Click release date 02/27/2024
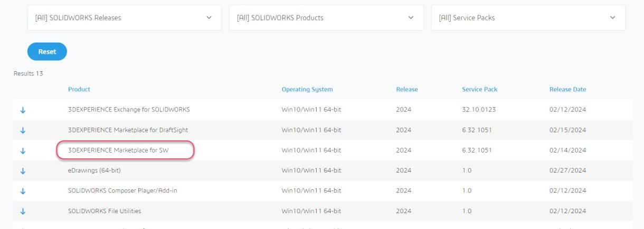 (568, 170)
